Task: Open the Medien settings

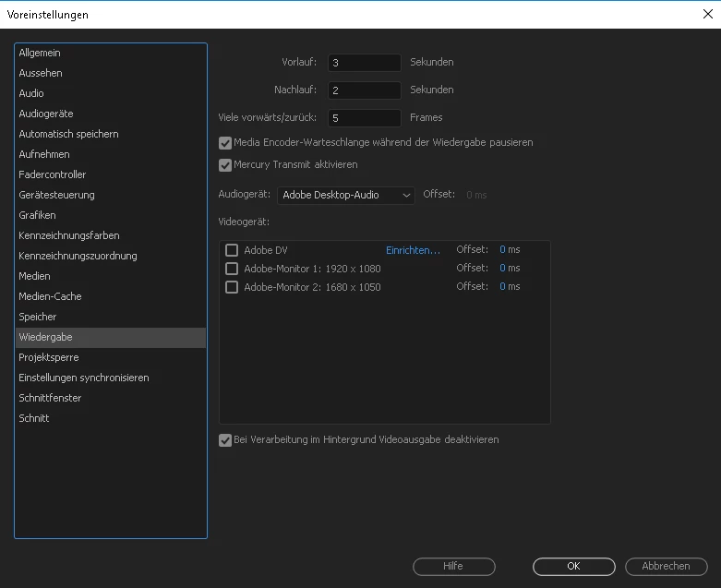Action: tap(111, 276)
